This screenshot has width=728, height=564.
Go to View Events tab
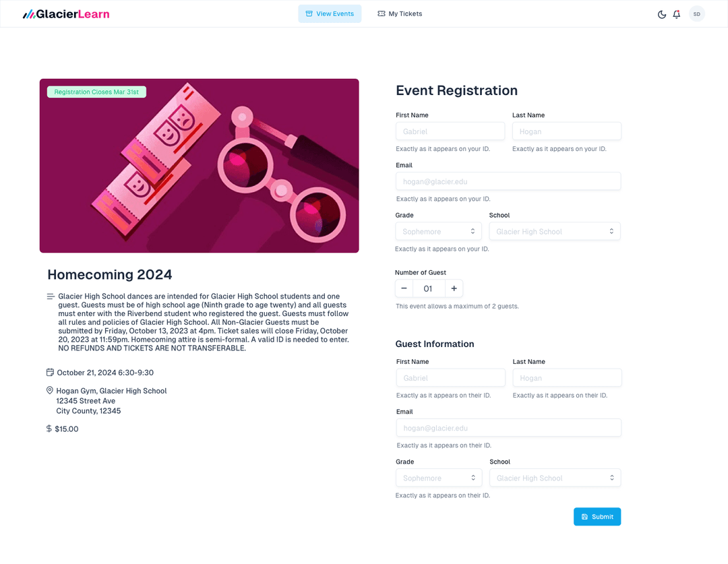click(330, 14)
